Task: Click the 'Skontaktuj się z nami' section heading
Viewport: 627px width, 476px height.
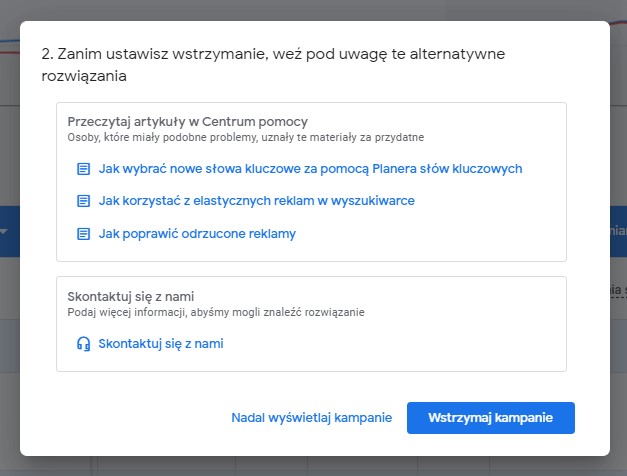Action: (x=131, y=296)
